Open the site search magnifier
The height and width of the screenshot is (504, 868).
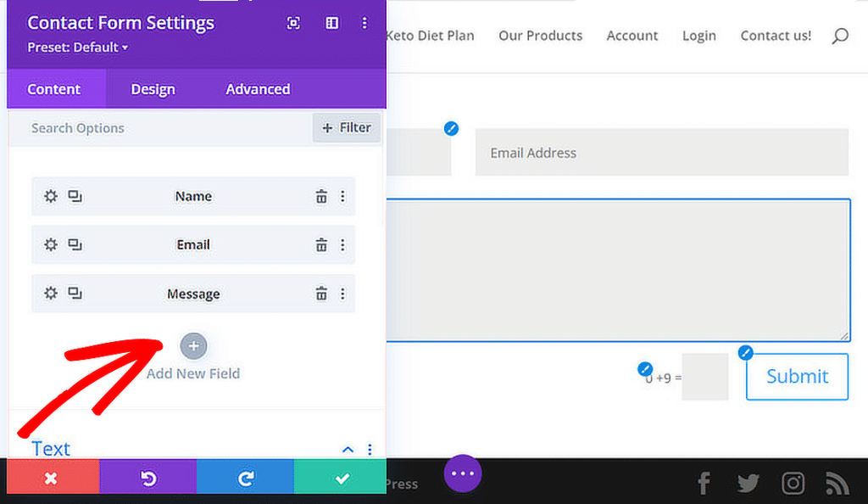(x=839, y=36)
